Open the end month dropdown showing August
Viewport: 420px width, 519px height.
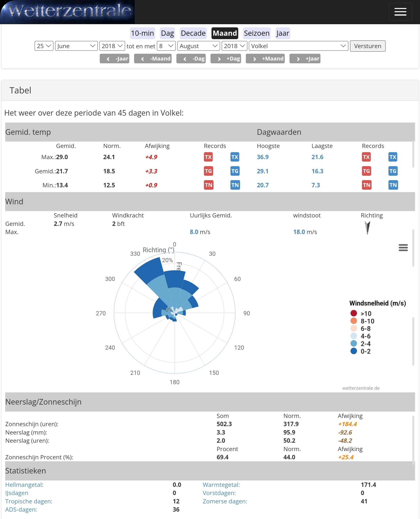198,46
